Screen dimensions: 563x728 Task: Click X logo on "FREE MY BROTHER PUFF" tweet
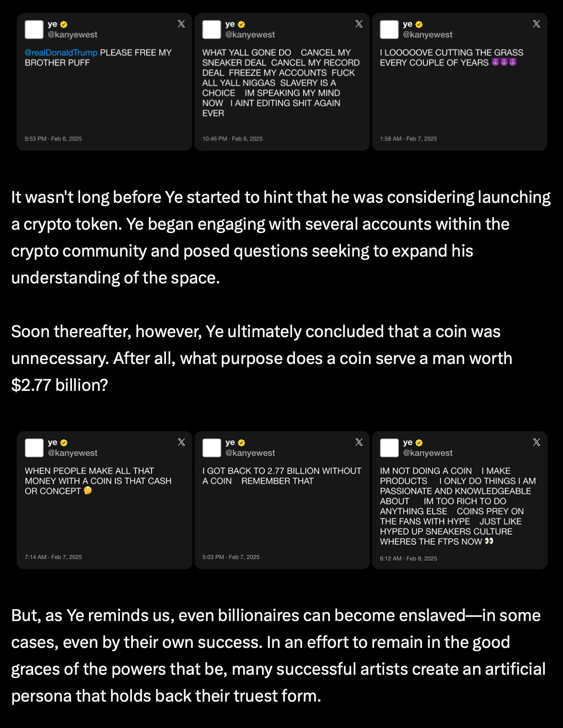coord(181,24)
